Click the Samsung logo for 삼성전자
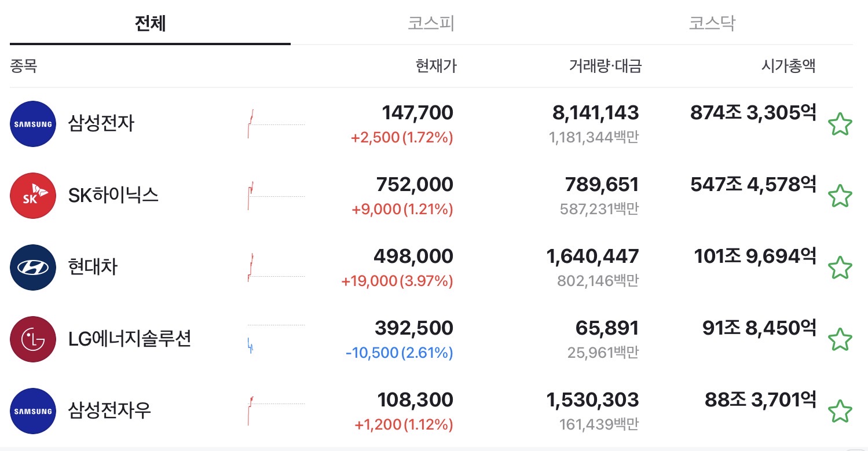Viewport: 868px width, 451px height. point(33,124)
